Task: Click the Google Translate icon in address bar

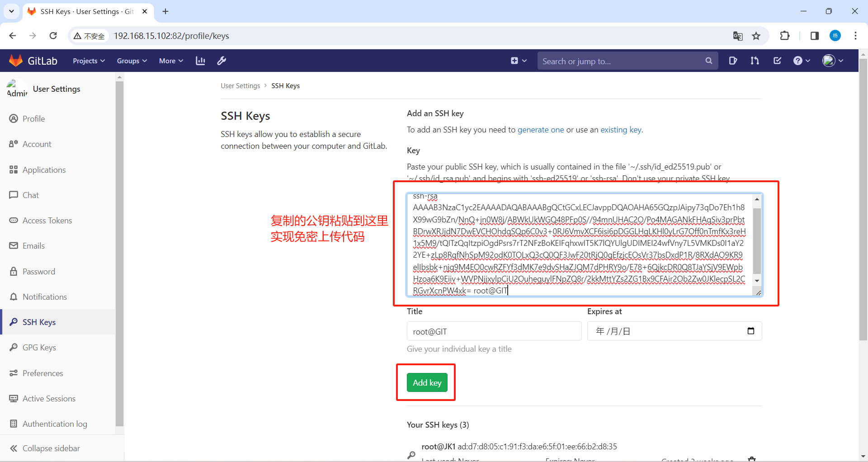Action: 738,36
